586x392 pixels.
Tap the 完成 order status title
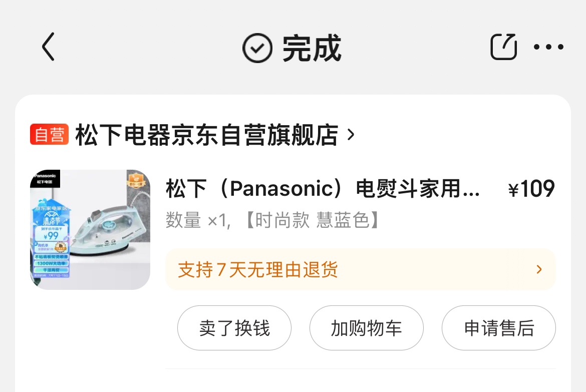point(312,48)
